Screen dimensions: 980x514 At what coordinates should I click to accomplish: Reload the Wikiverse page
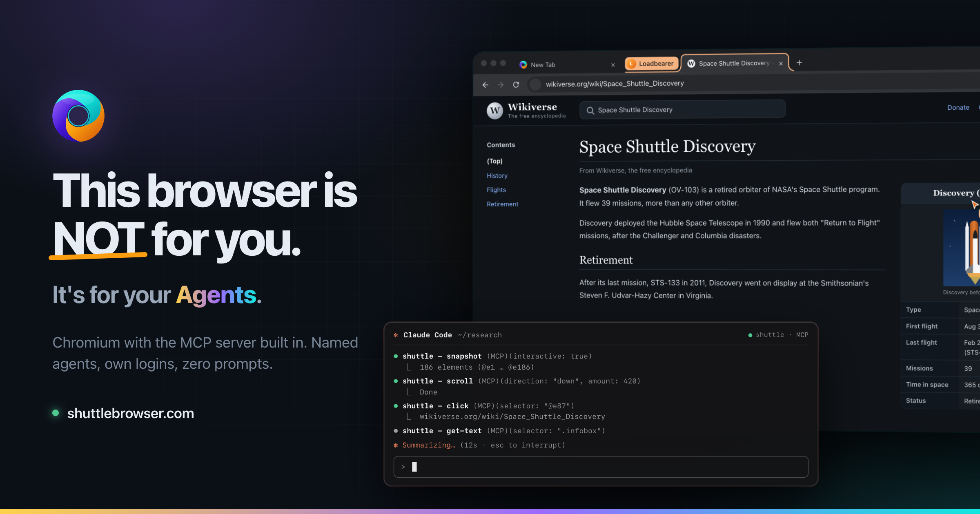516,84
